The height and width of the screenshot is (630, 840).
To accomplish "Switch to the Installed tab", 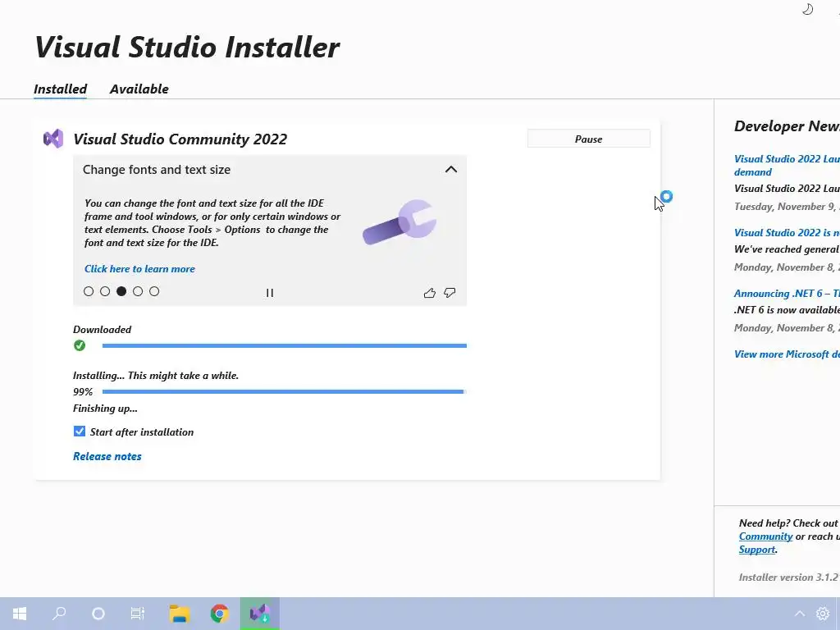I will point(60,89).
